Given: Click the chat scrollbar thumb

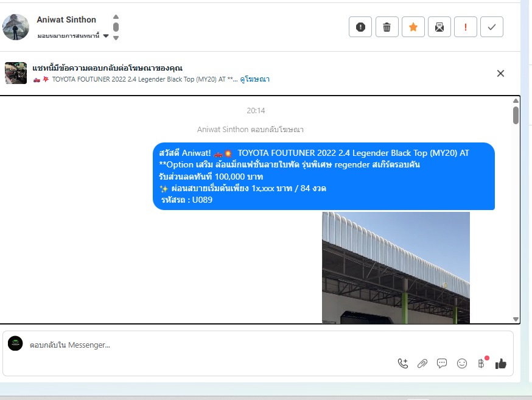Looking at the screenshot, I should pyautogui.click(x=516, y=115).
